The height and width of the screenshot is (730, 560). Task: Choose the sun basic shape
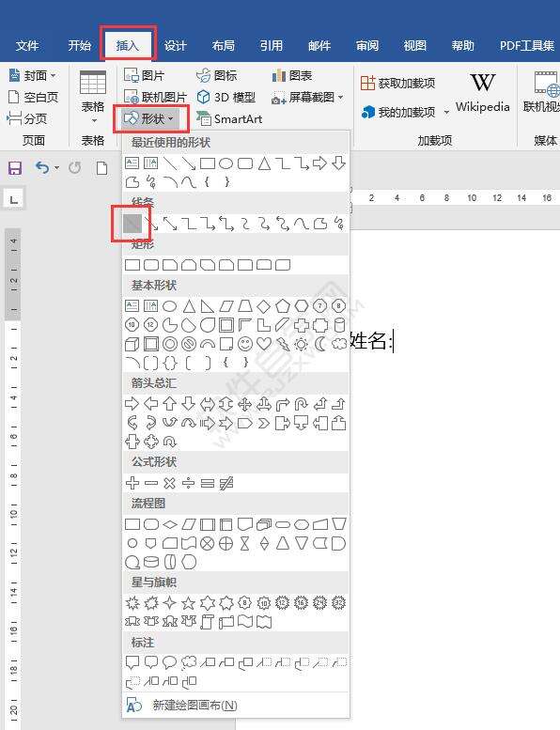302,344
